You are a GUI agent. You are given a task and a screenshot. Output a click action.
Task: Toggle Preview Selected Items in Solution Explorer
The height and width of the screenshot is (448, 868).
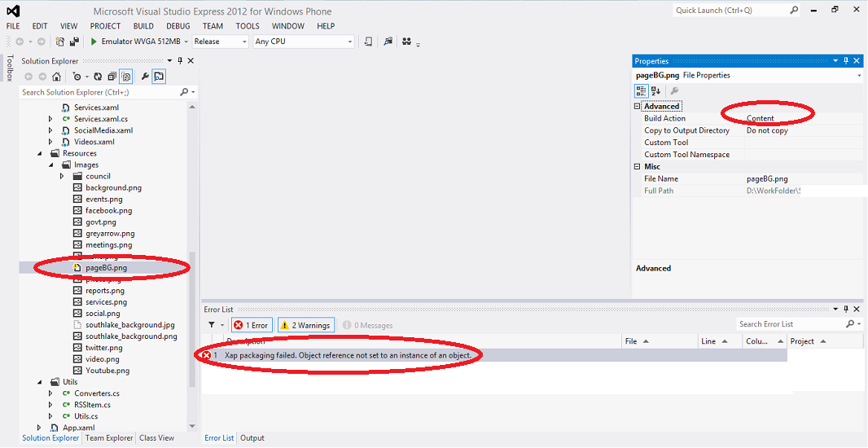click(x=159, y=77)
